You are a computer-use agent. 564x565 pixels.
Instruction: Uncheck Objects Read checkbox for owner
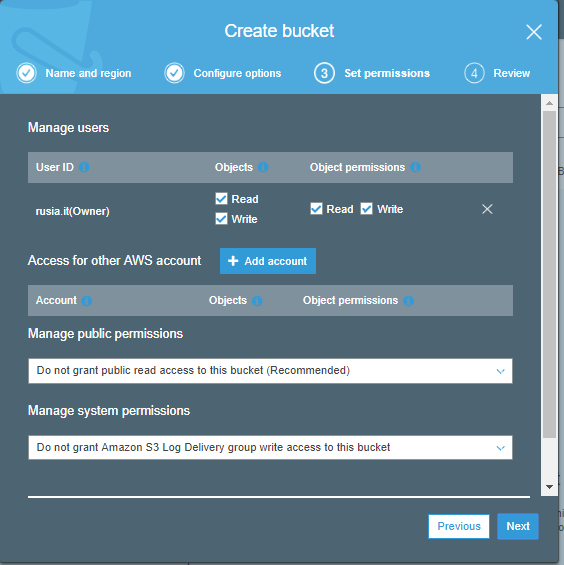pos(221,199)
